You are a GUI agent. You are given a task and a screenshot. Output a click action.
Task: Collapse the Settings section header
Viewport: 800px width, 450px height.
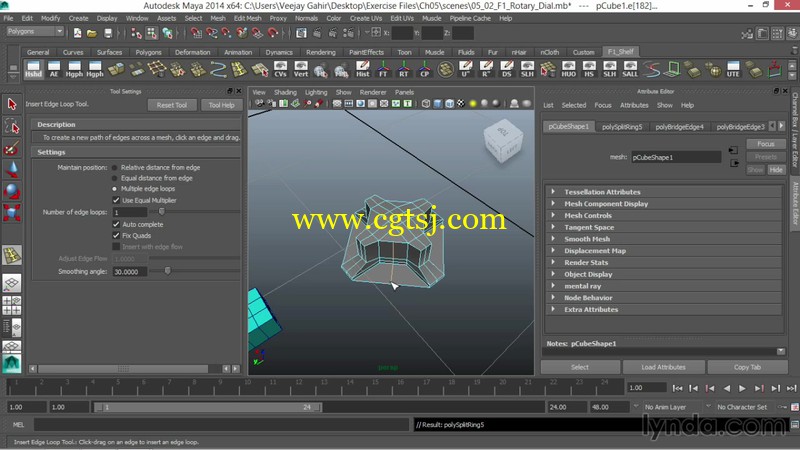(135, 152)
